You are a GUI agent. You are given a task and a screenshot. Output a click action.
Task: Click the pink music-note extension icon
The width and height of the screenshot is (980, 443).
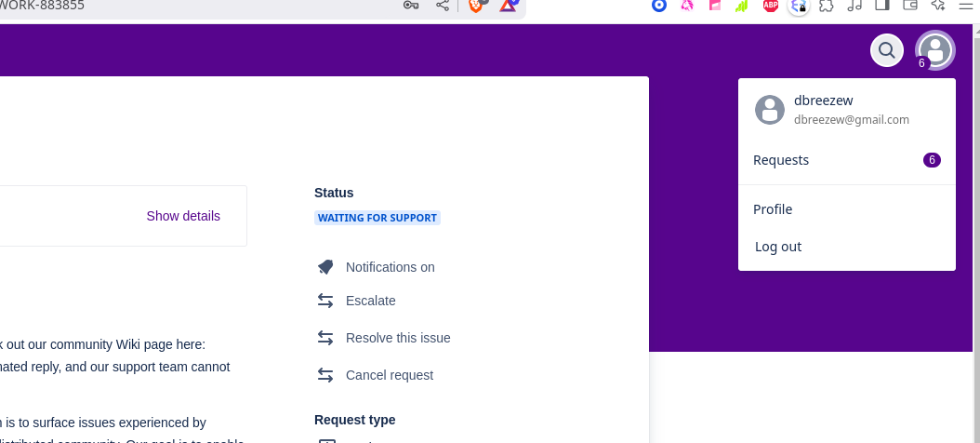coord(715,6)
